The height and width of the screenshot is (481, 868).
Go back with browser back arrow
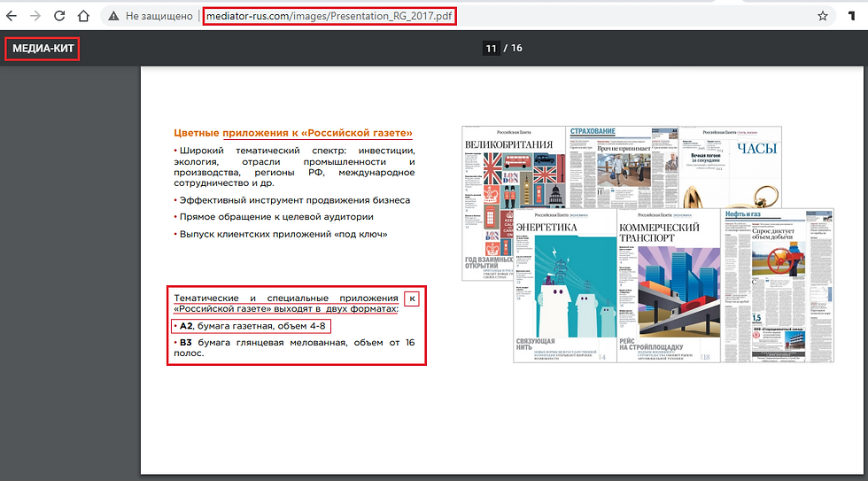pyautogui.click(x=11, y=16)
